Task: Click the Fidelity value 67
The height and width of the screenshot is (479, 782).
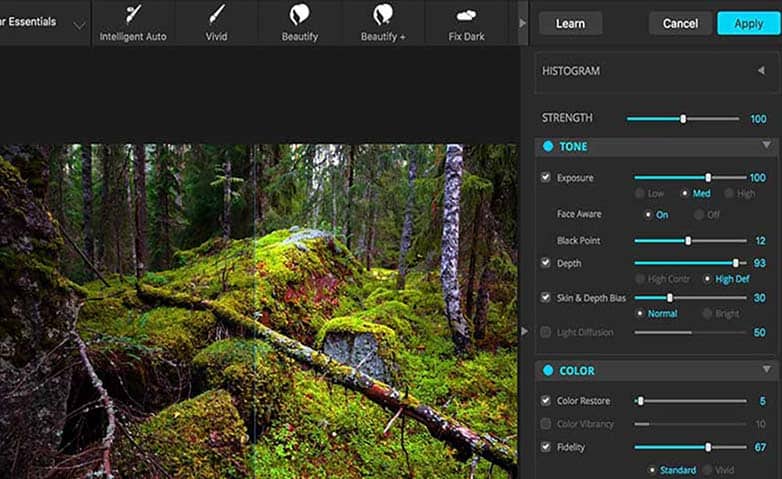Action: (x=760, y=447)
